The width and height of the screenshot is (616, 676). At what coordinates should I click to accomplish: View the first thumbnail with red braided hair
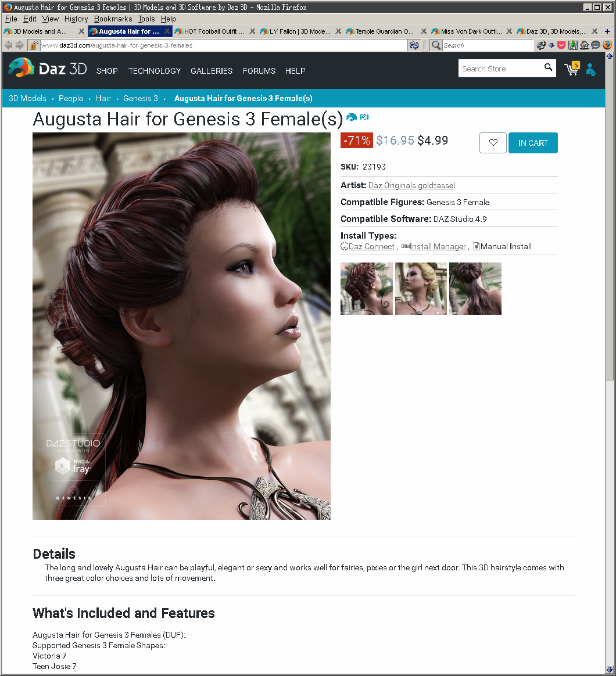coord(367,289)
